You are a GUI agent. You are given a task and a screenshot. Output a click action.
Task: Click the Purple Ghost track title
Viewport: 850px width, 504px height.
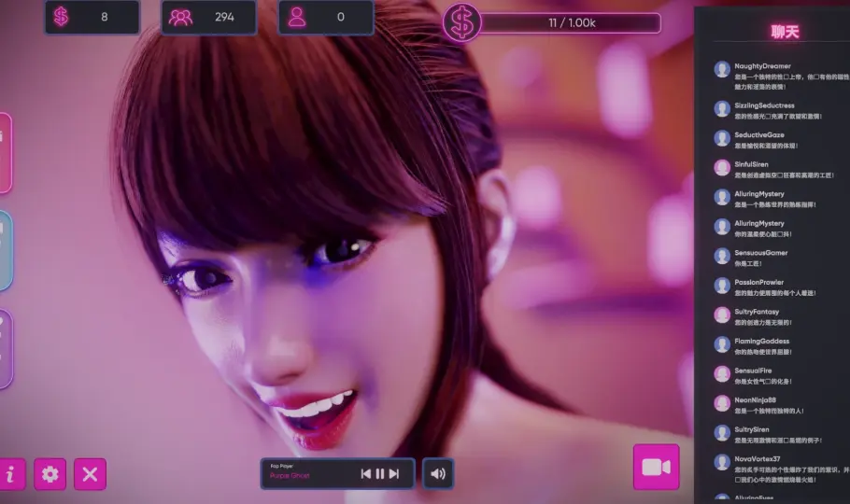click(288, 476)
